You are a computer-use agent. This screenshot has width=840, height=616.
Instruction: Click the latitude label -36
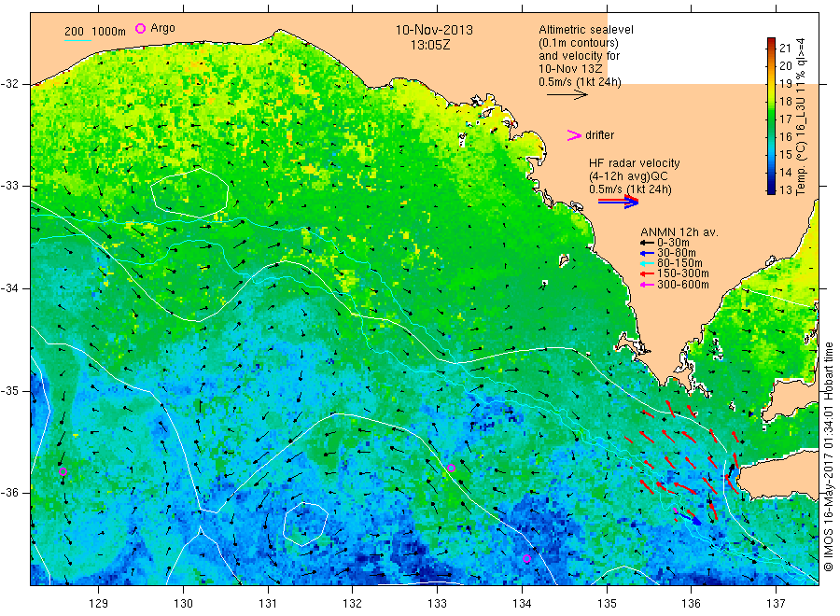10,492
